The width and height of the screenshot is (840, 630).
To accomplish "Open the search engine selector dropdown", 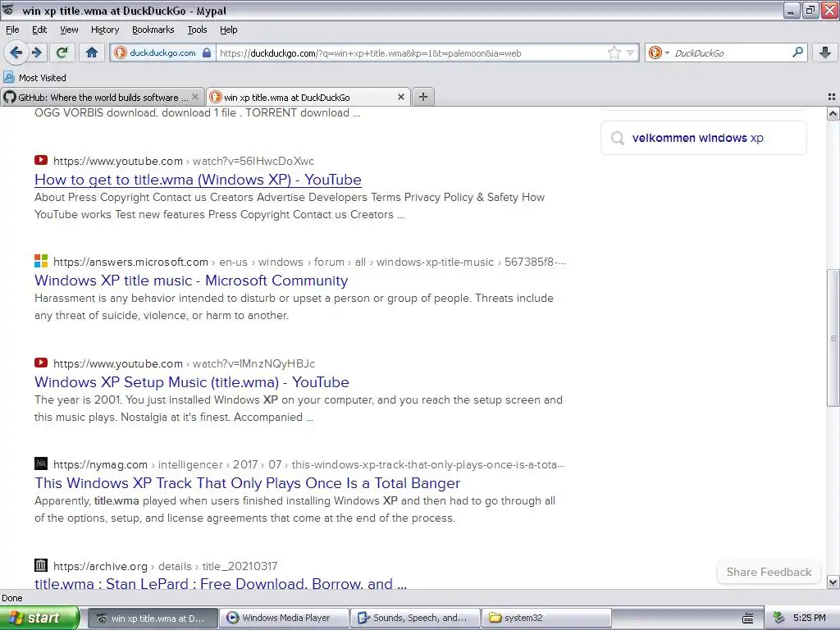I will [659, 52].
